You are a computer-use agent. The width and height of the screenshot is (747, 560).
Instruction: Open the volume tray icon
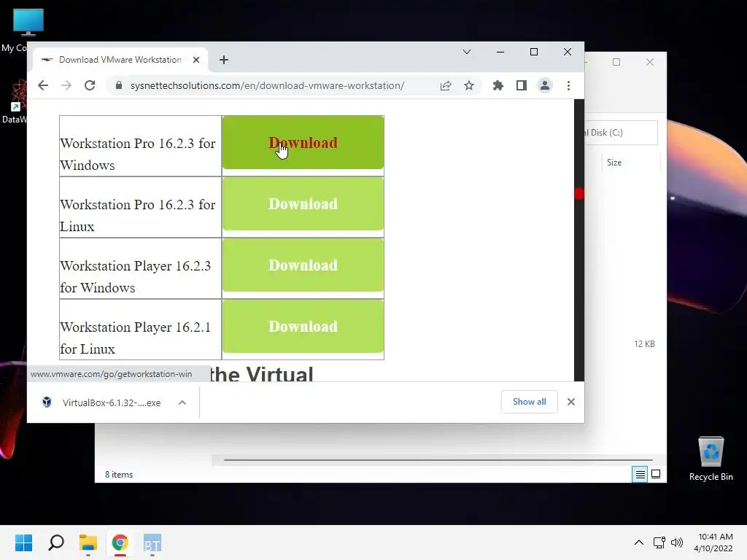click(x=676, y=542)
